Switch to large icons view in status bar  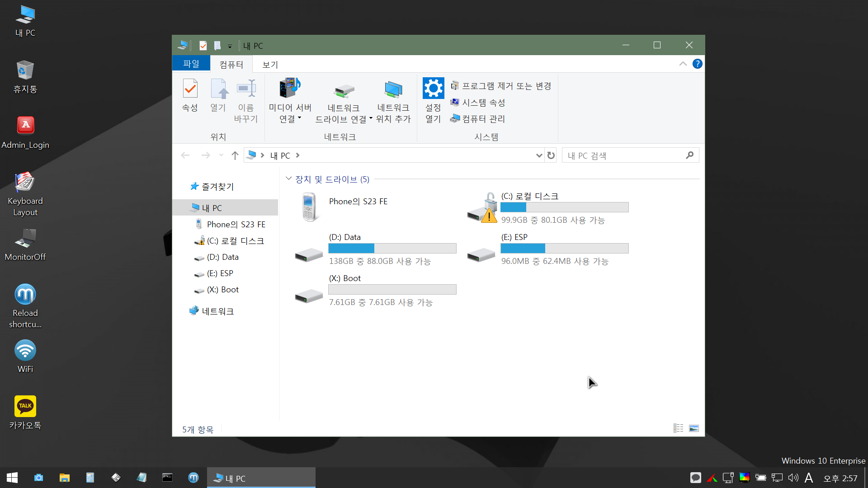point(694,428)
